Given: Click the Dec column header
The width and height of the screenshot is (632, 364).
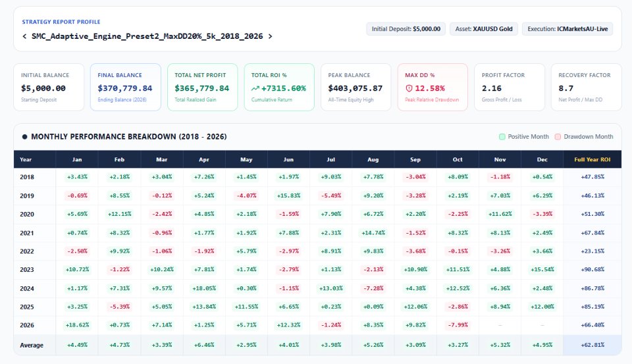Looking at the screenshot, I should pyautogui.click(x=542, y=160).
